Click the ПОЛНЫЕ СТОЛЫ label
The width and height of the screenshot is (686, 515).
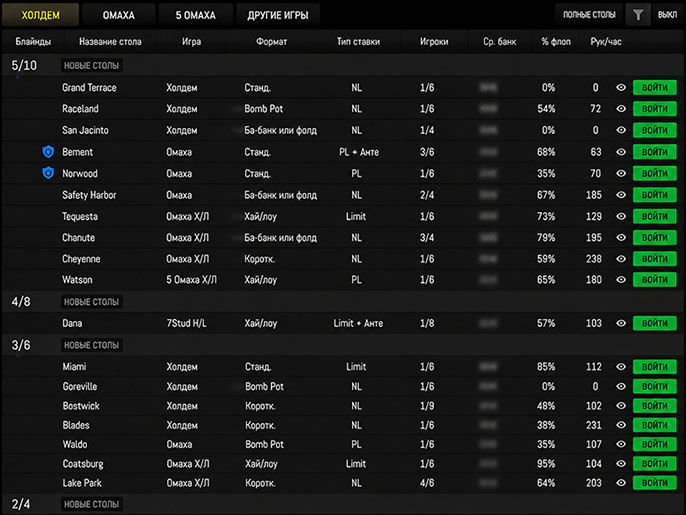[589, 15]
